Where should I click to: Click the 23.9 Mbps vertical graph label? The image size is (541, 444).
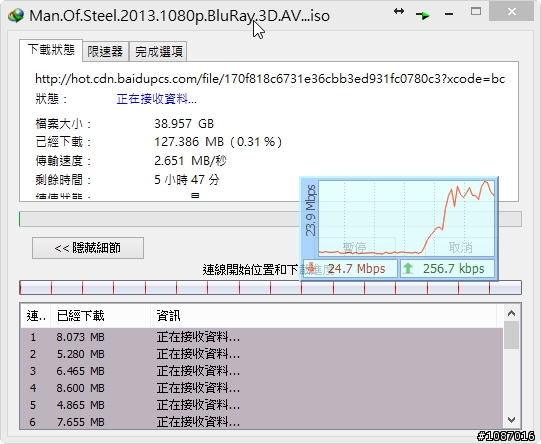click(x=311, y=210)
